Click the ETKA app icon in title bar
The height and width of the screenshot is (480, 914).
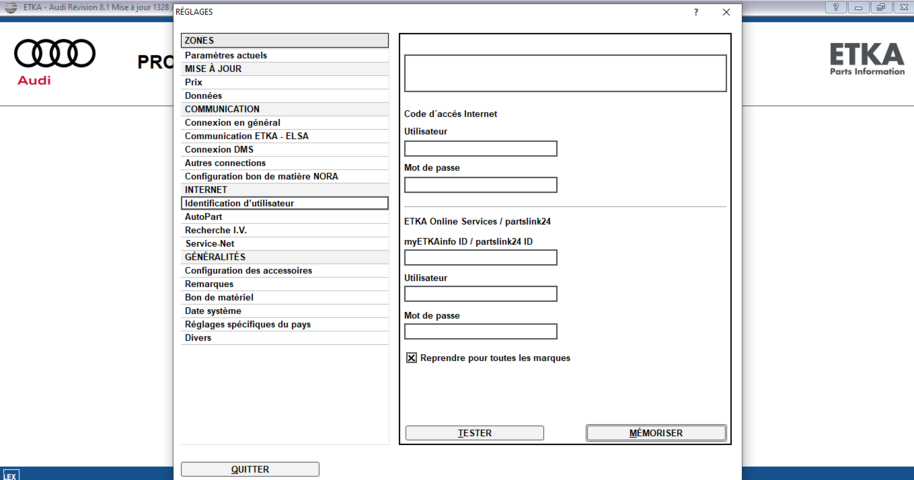[x=10, y=7]
